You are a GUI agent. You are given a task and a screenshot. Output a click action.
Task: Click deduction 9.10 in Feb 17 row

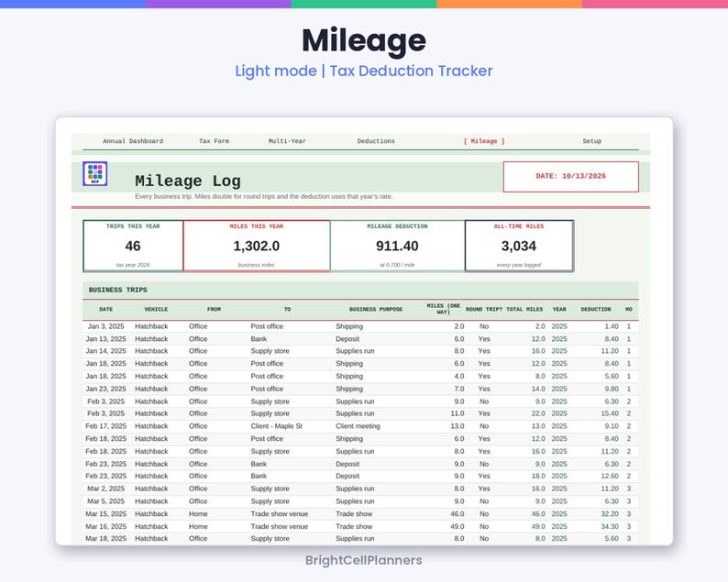[612, 426]
